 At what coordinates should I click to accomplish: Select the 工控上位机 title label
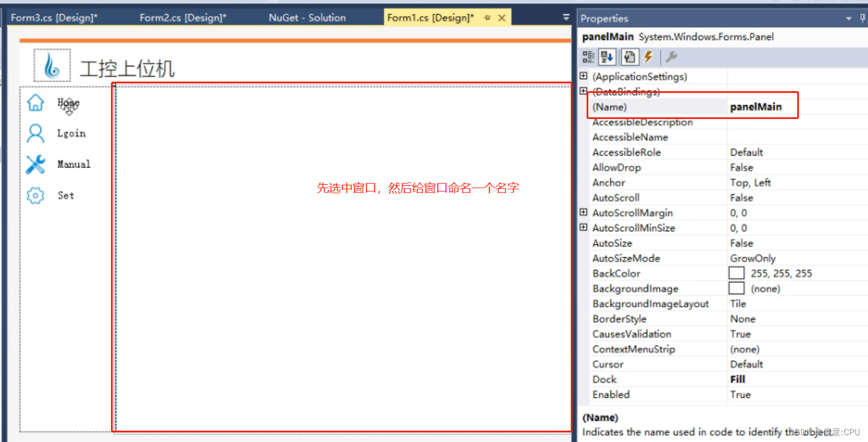point(127,69)
